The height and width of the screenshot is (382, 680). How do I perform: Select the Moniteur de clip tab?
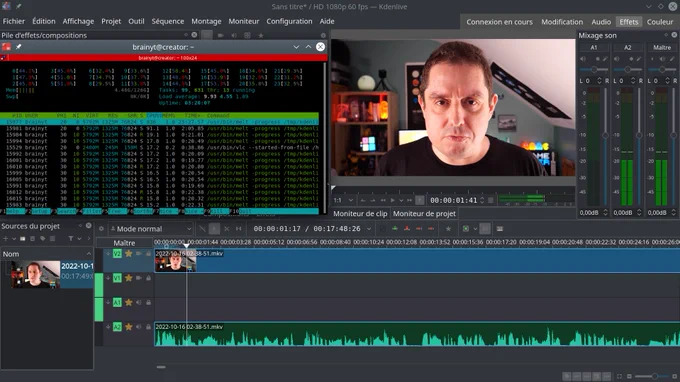coord(360,214)
